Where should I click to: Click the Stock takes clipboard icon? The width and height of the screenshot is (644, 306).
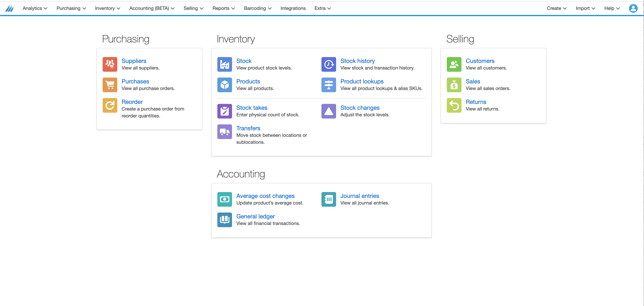(x=225, y=111)
